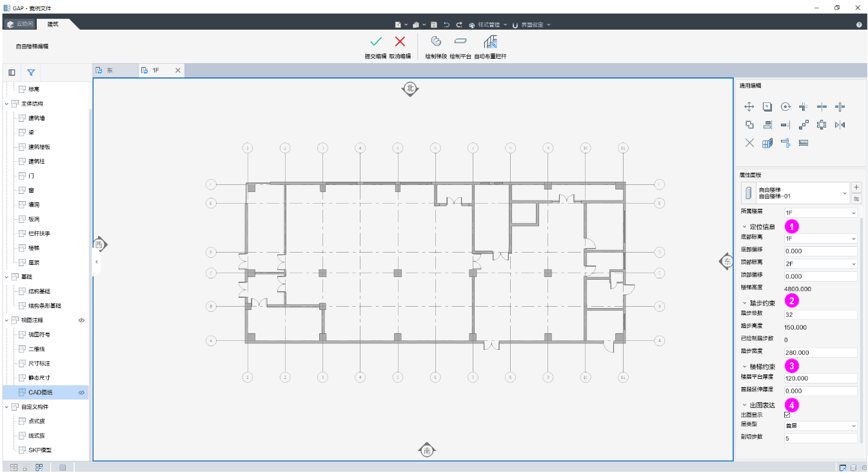Screen dimensions: 868x473
Task: Select the align tool in 通用编辑
Action: [x=767, y=125]
